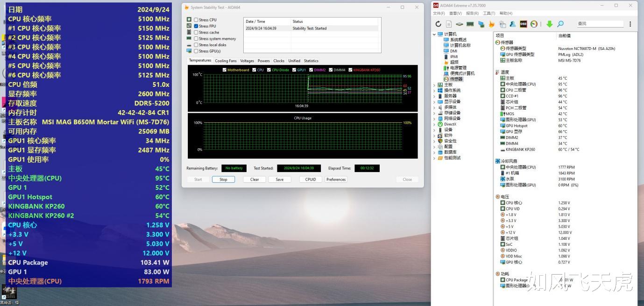Select 便携式计算机 in the tree
644x306 pixels.
click(459, 73)
